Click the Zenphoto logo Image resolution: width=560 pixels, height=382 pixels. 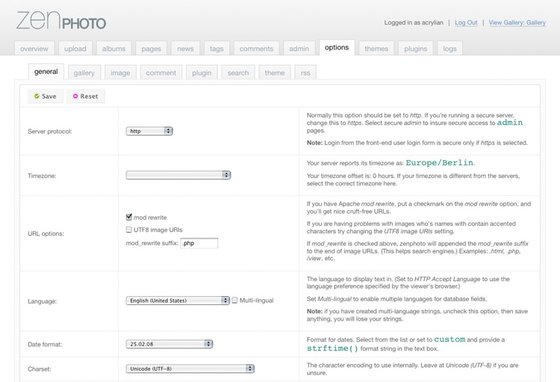[x=61, y=21]
